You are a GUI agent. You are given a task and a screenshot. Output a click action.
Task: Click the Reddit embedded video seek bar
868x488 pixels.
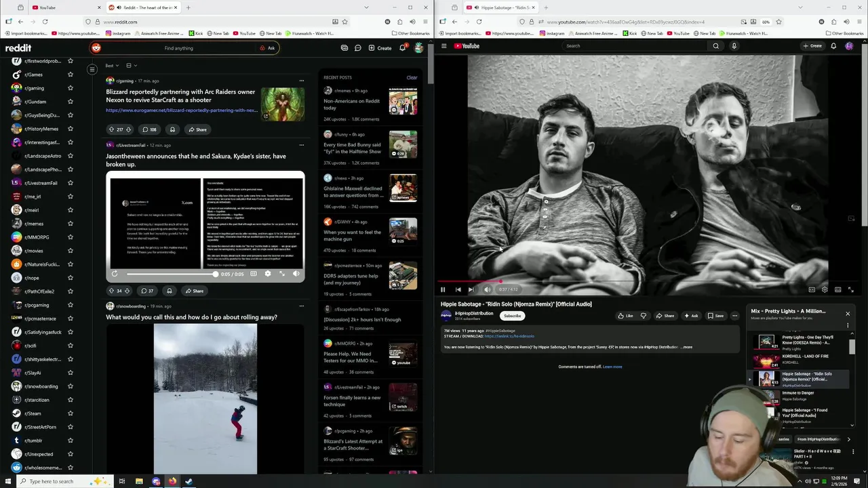pos(172,274)
